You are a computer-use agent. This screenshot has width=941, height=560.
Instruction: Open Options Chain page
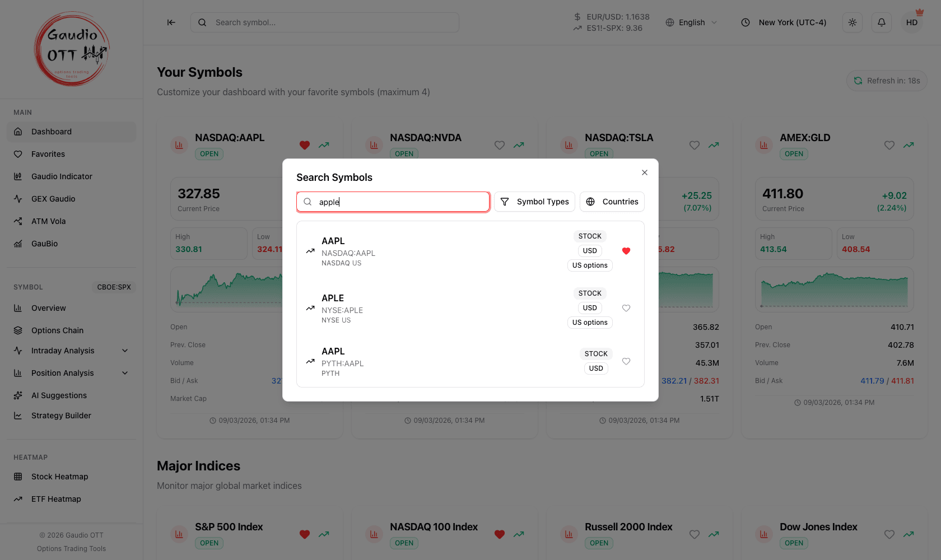pyautogui.click(x=72, y=330)
